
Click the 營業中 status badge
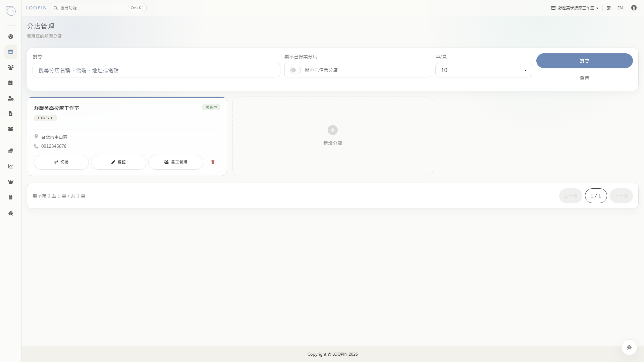click(211, 107)
